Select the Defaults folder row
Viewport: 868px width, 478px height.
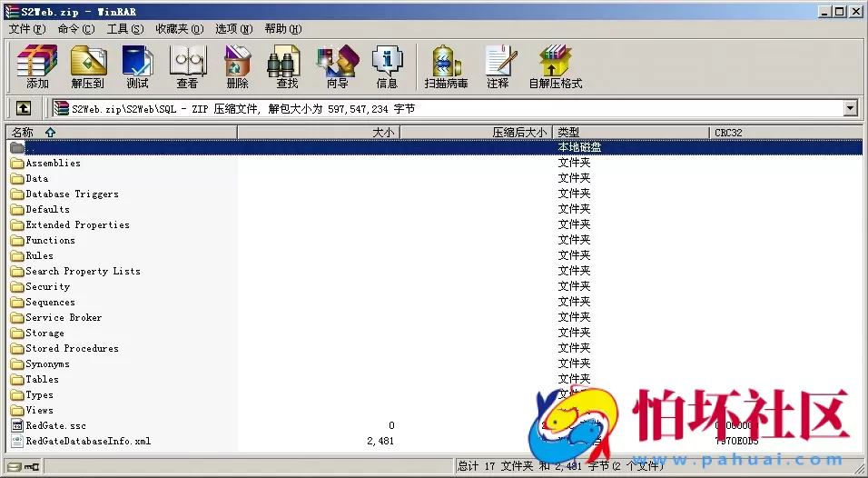click(x=436, y=209)
